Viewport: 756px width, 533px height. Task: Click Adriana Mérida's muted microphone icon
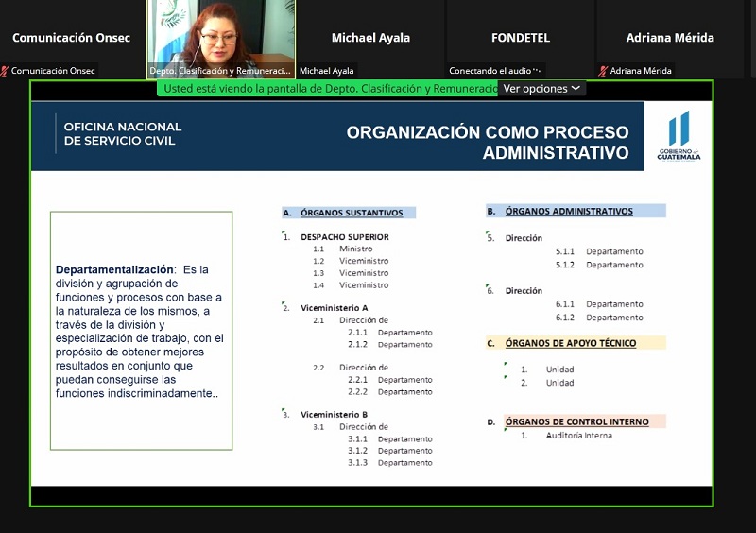pos(603,71)
